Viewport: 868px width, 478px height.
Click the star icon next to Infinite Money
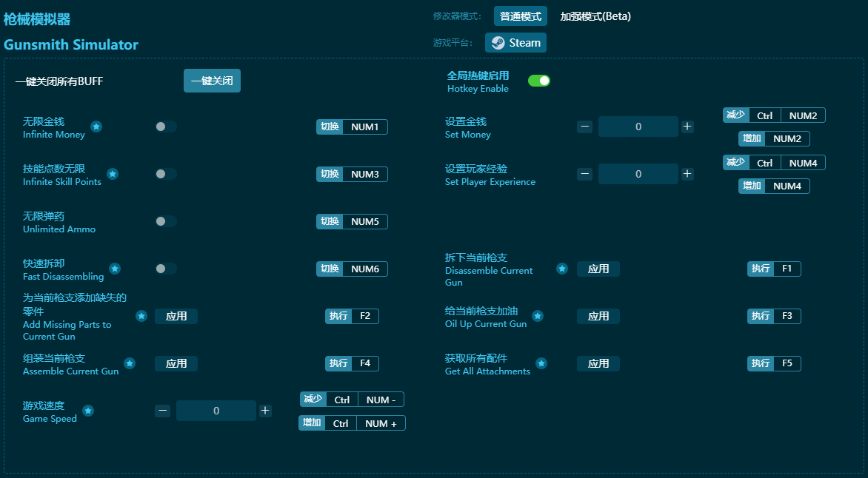(96, 127)
